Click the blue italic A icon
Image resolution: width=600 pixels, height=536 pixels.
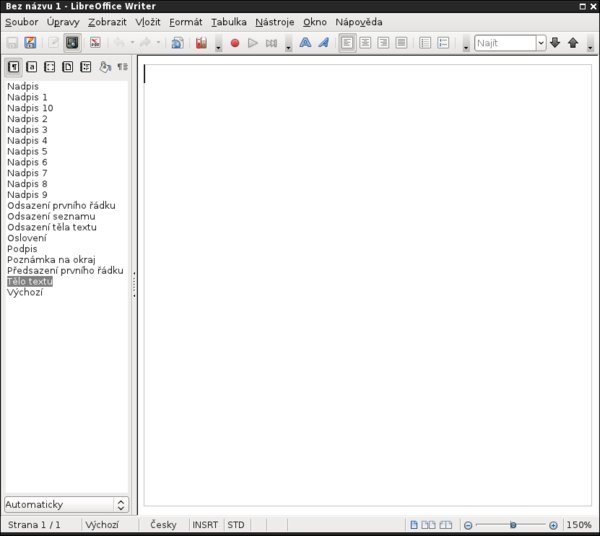coord(324,43)
